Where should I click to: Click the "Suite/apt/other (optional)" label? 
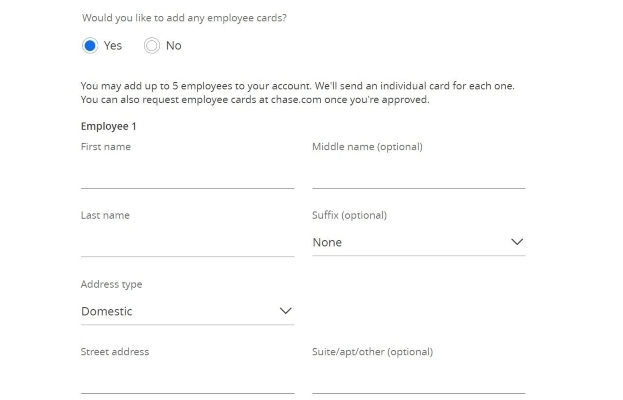(x=372, y=352)
